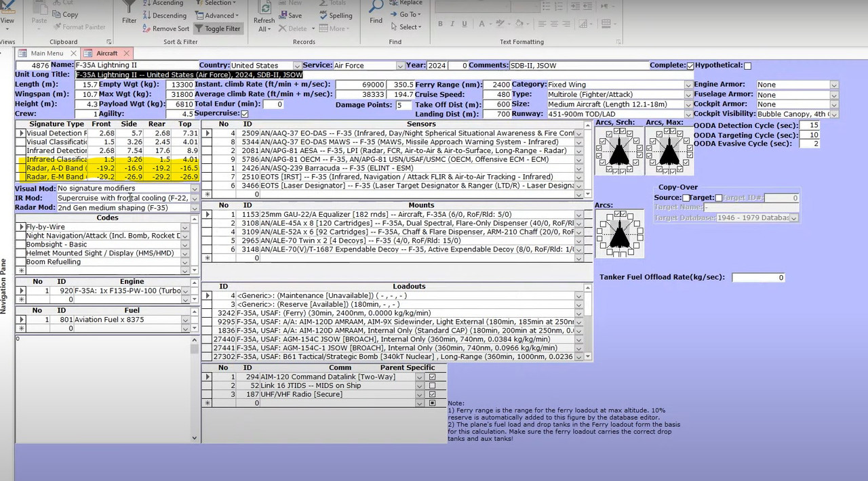Expand the Category Fixed Wing dropdown
Viewport: 868px width, 481px height.
688,85
